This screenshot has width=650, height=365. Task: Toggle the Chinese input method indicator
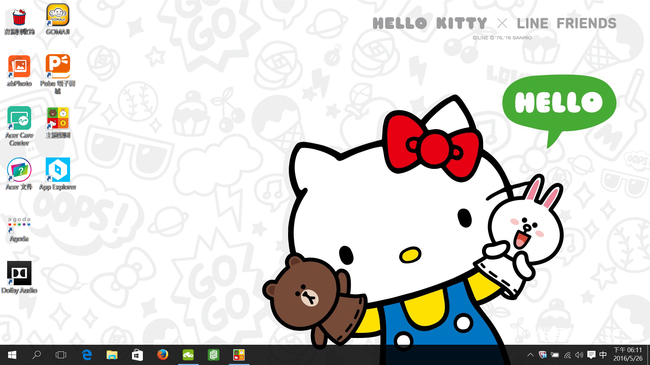(x=603, y=355)
